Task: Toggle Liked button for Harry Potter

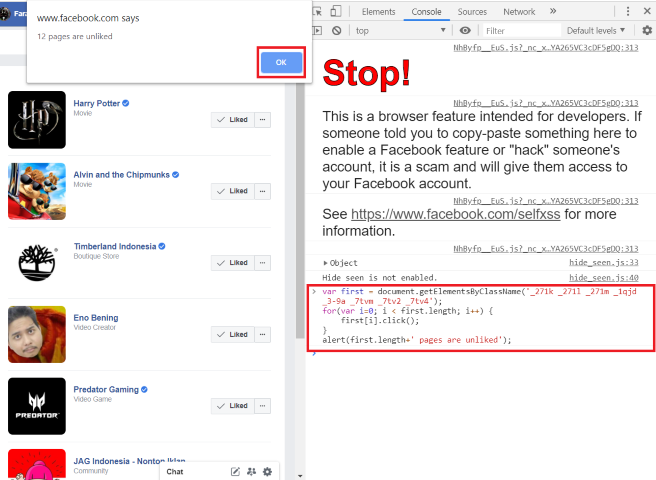Action: coord(233,120)
